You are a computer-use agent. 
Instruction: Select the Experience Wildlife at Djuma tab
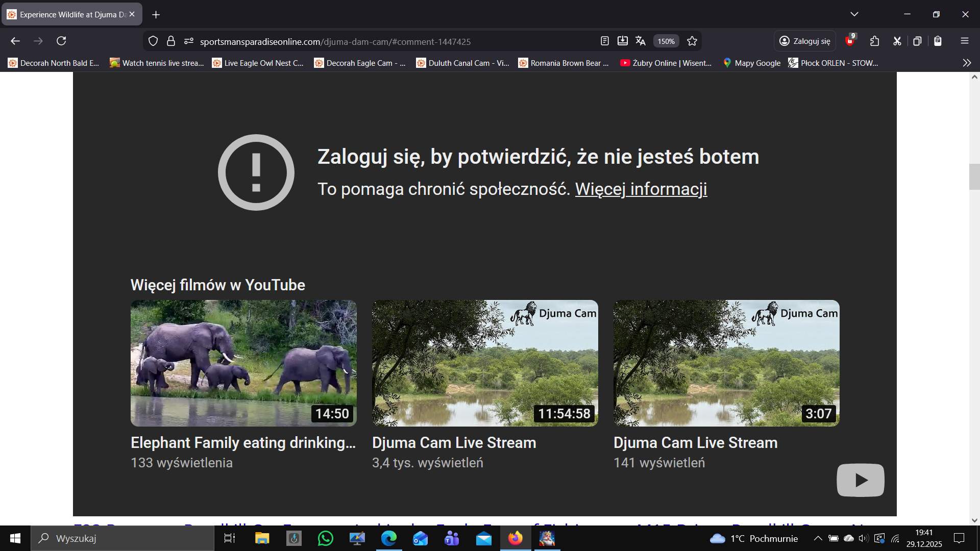(x=72, y=14)
